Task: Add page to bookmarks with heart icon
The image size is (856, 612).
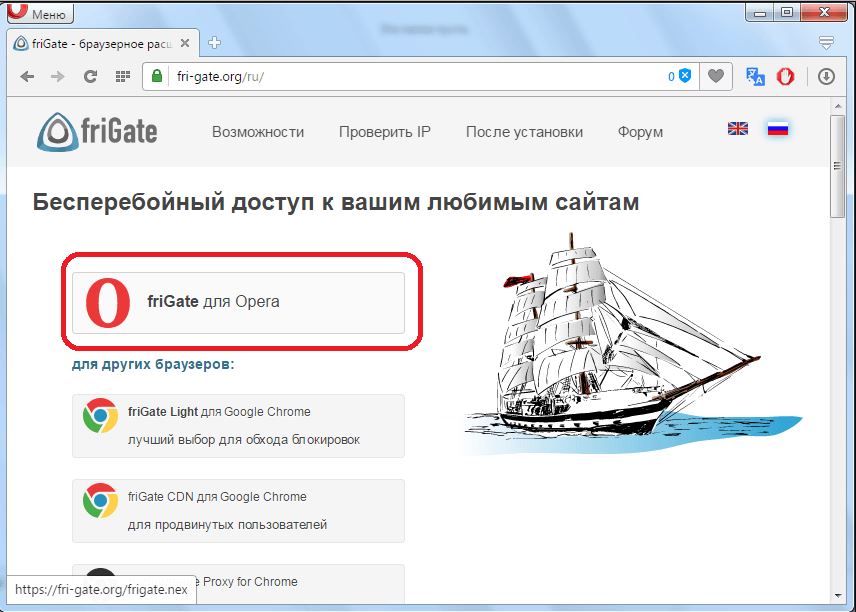Action: coord(716,76)
